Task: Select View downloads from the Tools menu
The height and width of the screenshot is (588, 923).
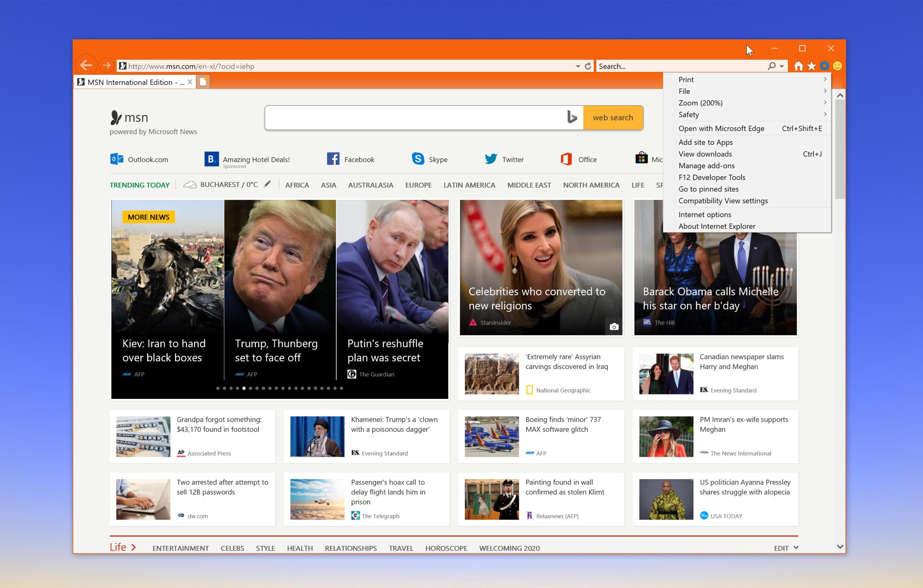Action: tap(747, 154)
